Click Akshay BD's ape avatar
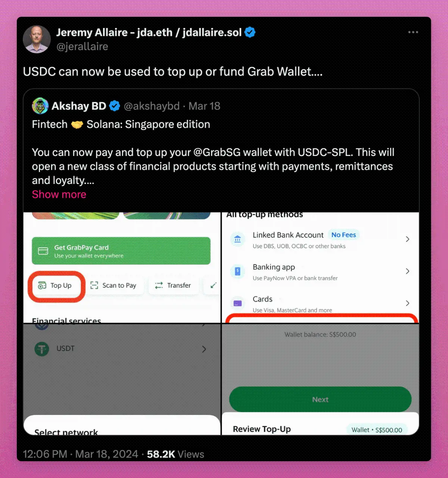 (40, 106)
